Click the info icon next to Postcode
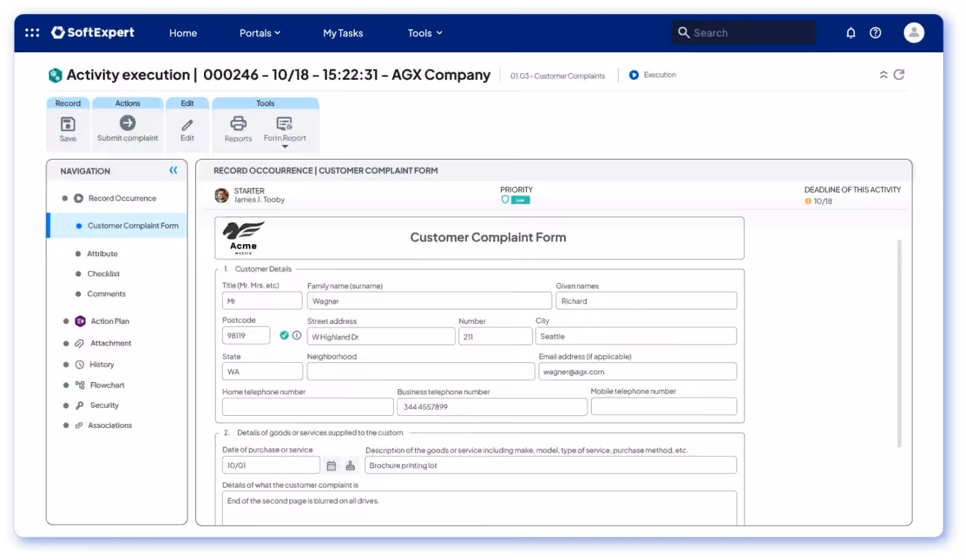 [x=297, y=335]
